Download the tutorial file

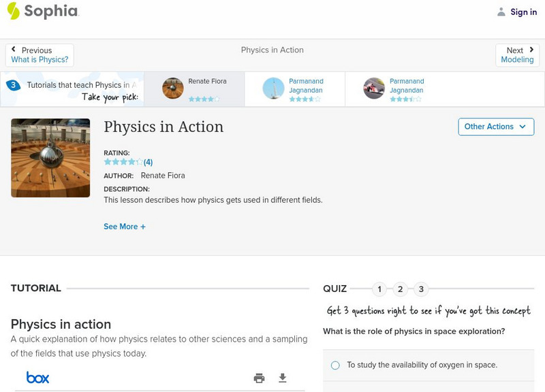tap(283, 378)
